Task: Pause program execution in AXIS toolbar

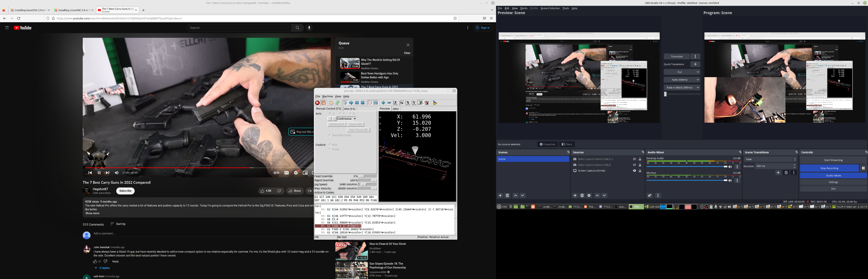Action: 357,103
